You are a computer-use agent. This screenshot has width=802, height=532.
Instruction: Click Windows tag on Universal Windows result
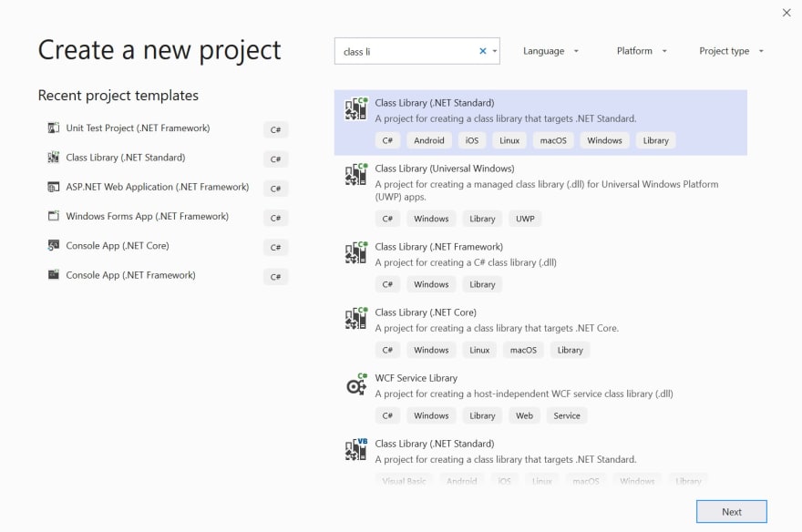[431, 219]
